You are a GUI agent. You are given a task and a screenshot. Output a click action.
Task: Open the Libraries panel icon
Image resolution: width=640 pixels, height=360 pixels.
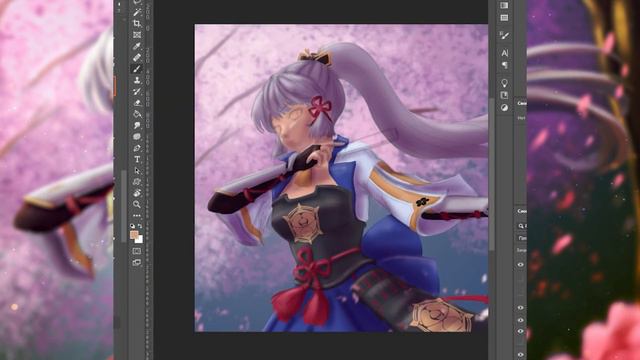(504, 95)
